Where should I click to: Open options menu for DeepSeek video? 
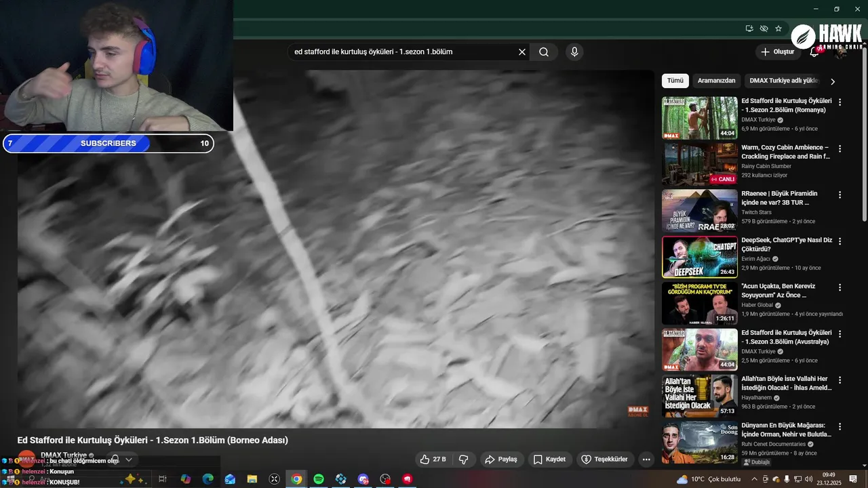coord(840,241)
